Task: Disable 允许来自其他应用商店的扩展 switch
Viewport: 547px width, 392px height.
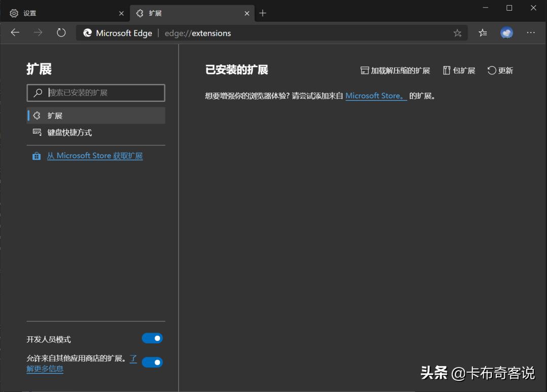Action: click(x=152, y=362)
